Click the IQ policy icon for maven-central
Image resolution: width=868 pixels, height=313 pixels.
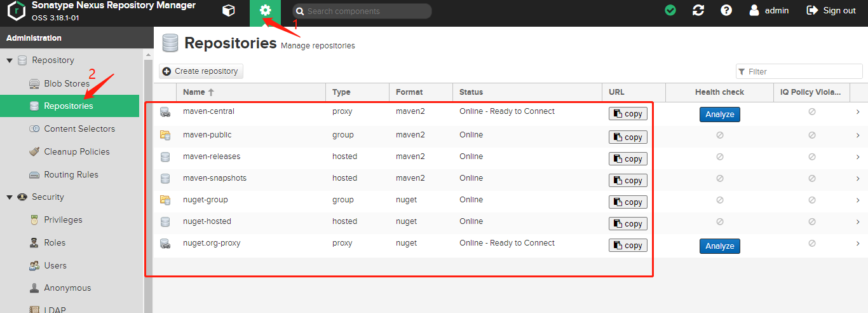(812, 111)
